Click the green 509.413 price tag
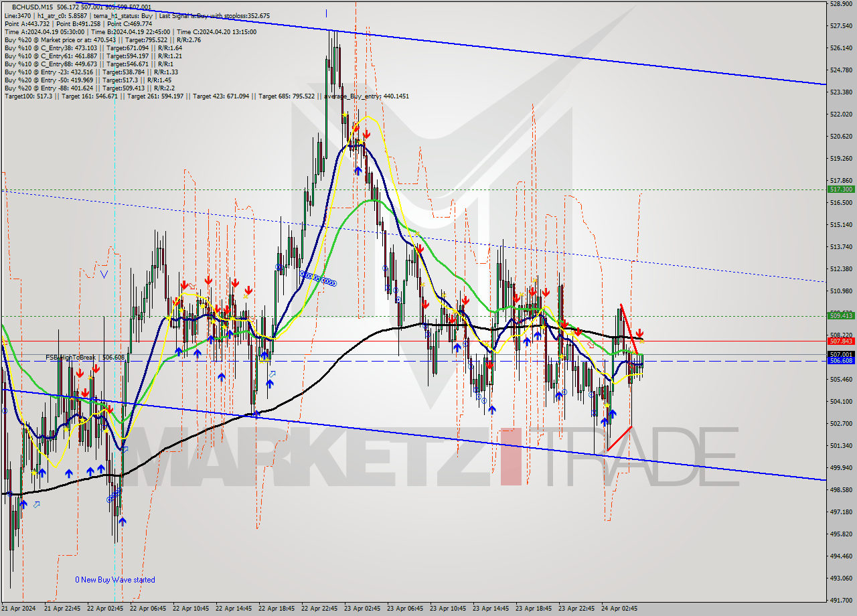 [841, 315]
